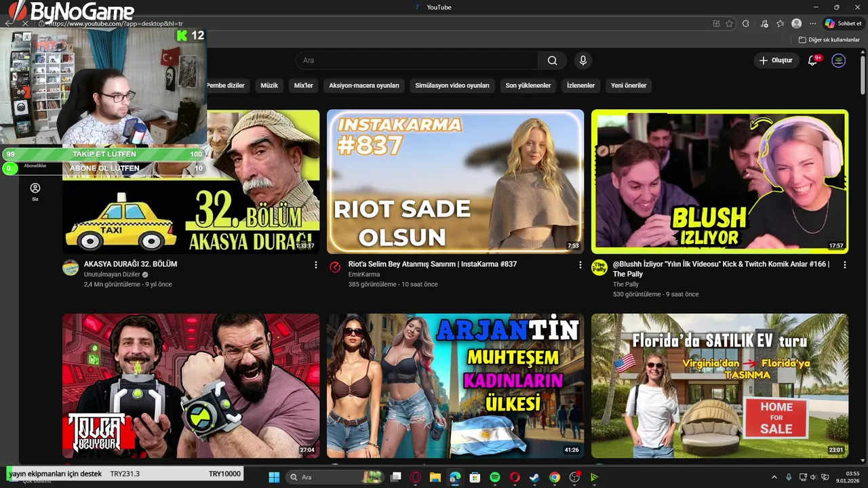Click the Oluştur create button

(x=776, y=60)
